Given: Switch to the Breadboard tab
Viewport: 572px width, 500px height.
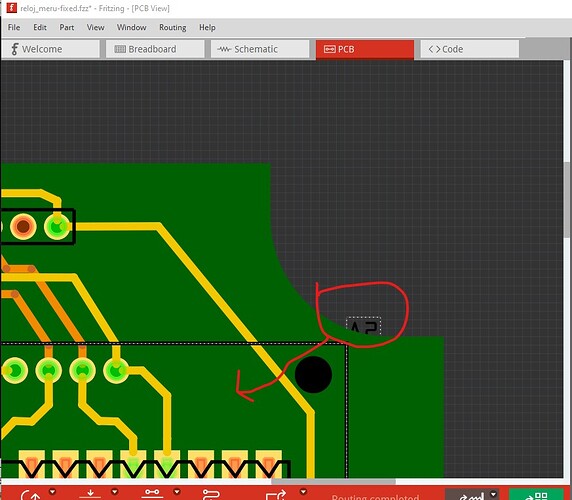Looking at the screenshot, I should pos(155,49).
